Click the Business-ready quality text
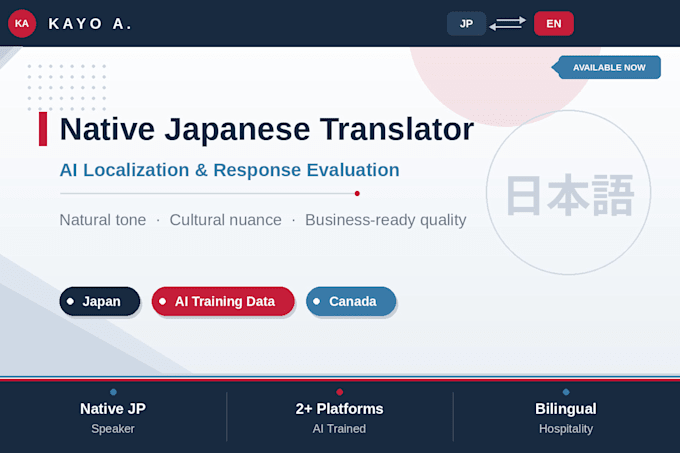This screenshot has width=680, height=453. (x=386, y=220)
